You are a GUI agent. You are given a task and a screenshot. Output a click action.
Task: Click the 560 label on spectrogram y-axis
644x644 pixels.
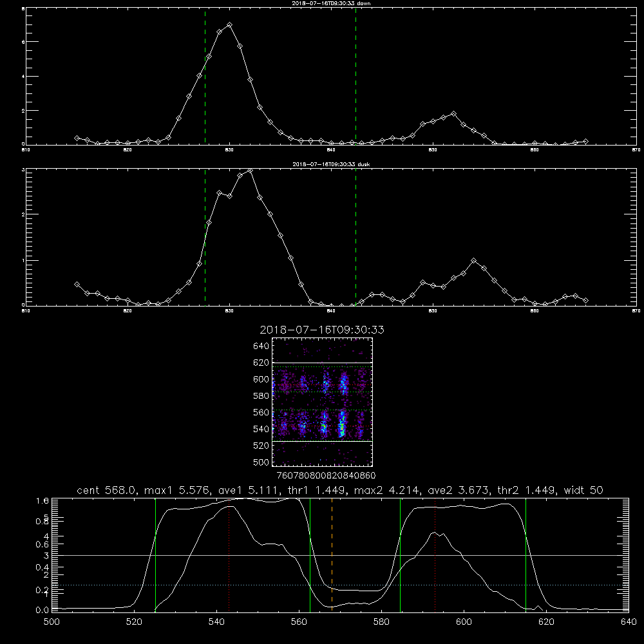[261, 412]
